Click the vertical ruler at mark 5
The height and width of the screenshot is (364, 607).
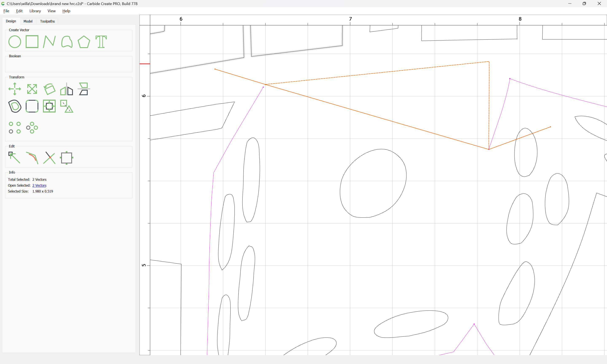pos(144,265)
